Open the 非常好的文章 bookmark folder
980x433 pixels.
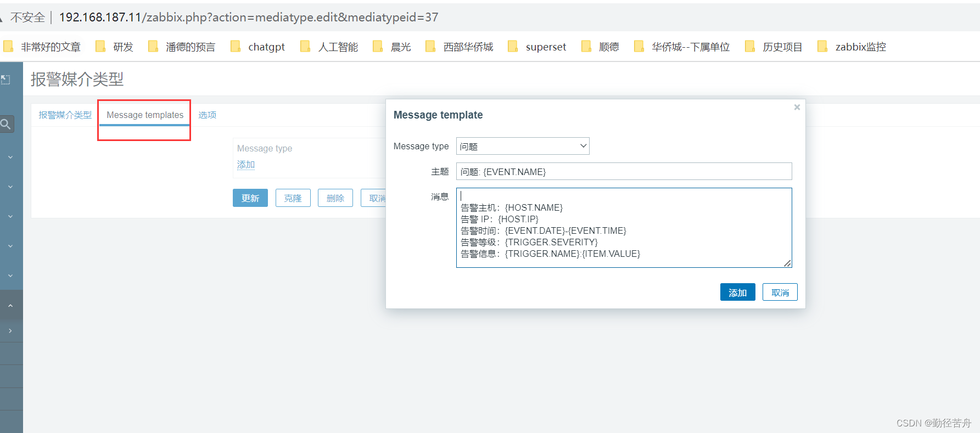pos(43,47)
